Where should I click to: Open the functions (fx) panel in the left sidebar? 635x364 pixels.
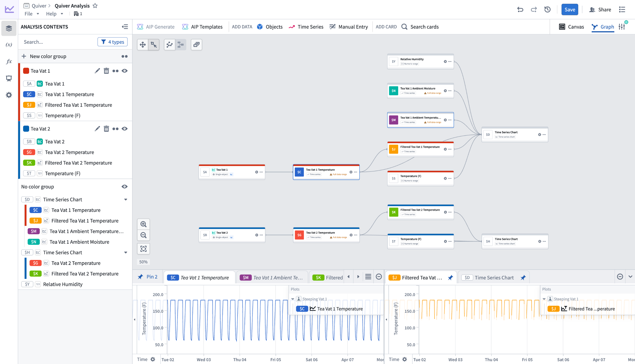(x=9, y=61)
